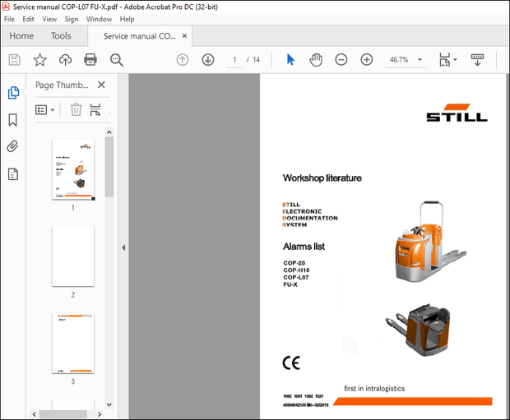Click the Home tab button
This screenshot has height=420, width=510.
point(21,36)
